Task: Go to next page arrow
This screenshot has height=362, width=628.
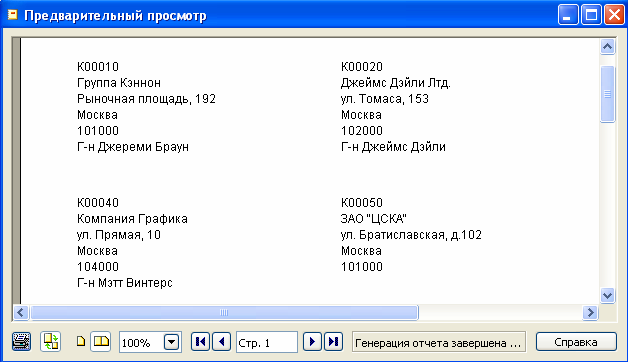Action: point(312,342)
